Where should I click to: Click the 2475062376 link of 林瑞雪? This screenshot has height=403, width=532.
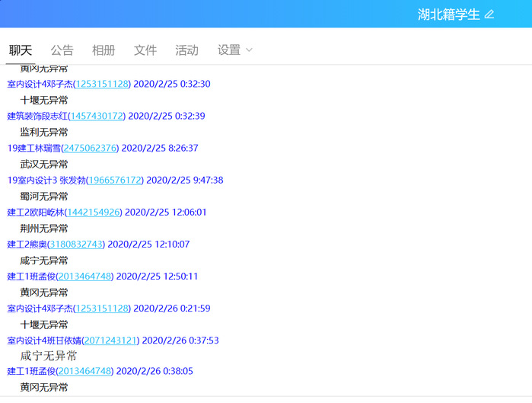[90, 148]
